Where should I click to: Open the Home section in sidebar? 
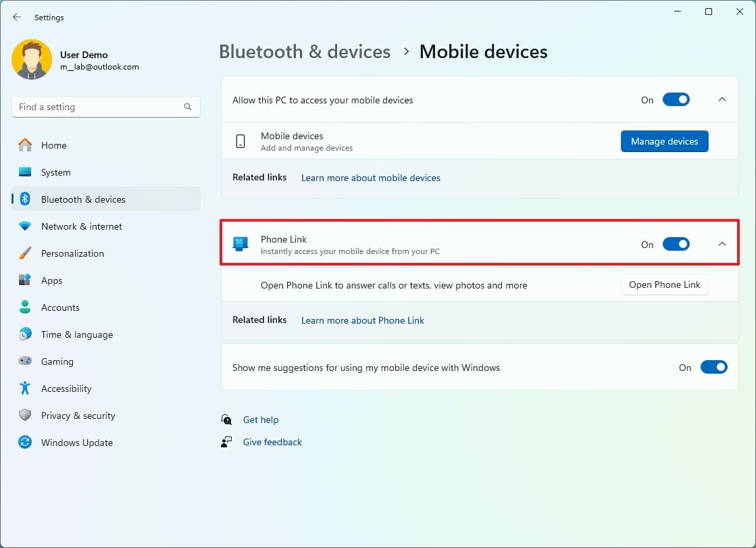tap(56, 145)
